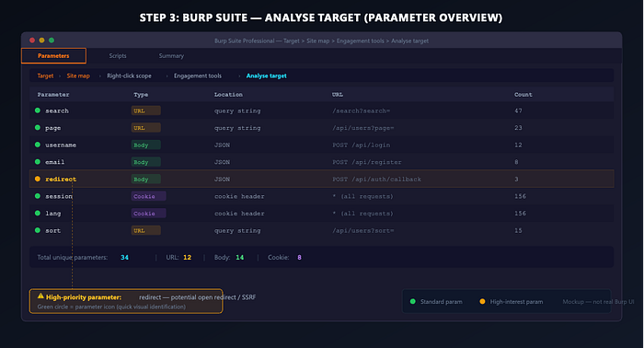The image size is (644, 348).
Task: Click the High-priority parameter label
Action: pos(84,297)
